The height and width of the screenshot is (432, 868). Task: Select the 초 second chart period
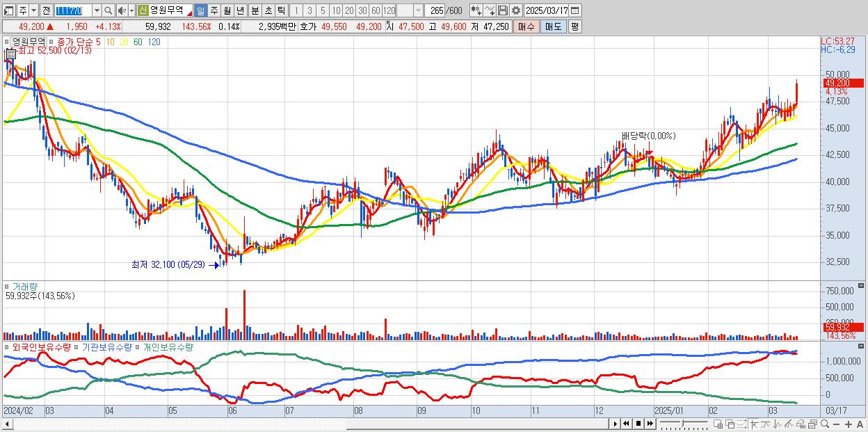[x=268, y=11]
